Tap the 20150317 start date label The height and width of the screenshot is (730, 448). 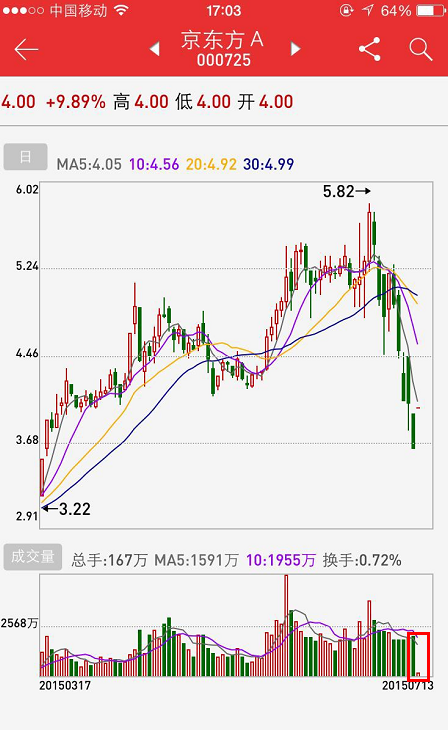click(65, 685)
